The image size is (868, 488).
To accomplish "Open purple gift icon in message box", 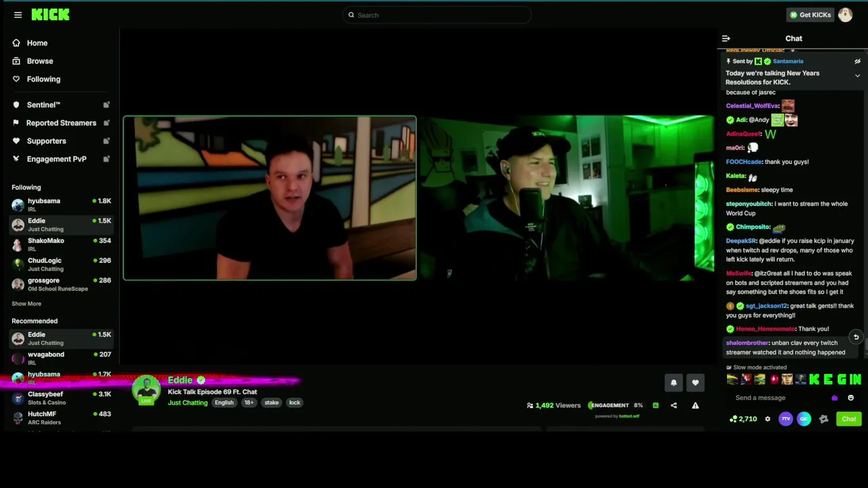I will click(x=834, y=398).
